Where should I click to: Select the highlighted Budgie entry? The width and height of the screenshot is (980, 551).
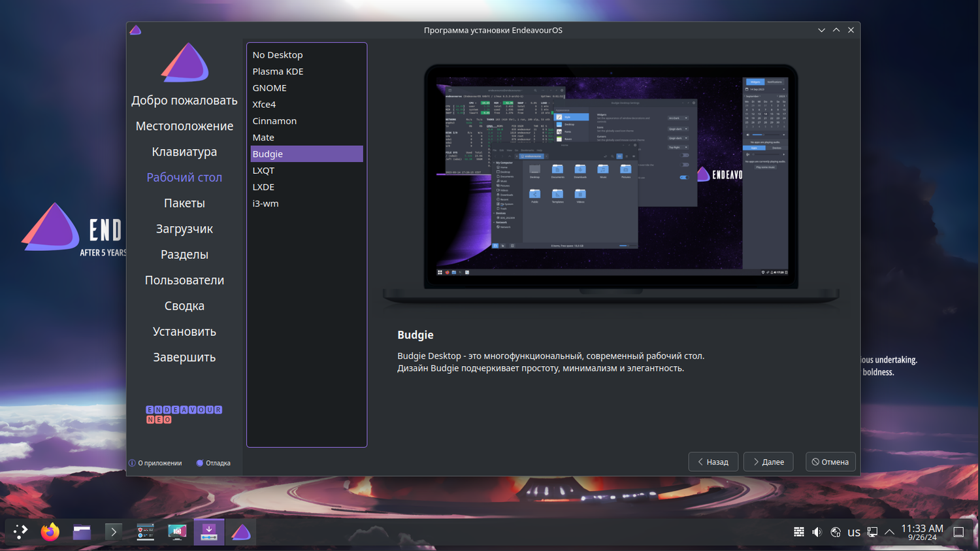306,154
